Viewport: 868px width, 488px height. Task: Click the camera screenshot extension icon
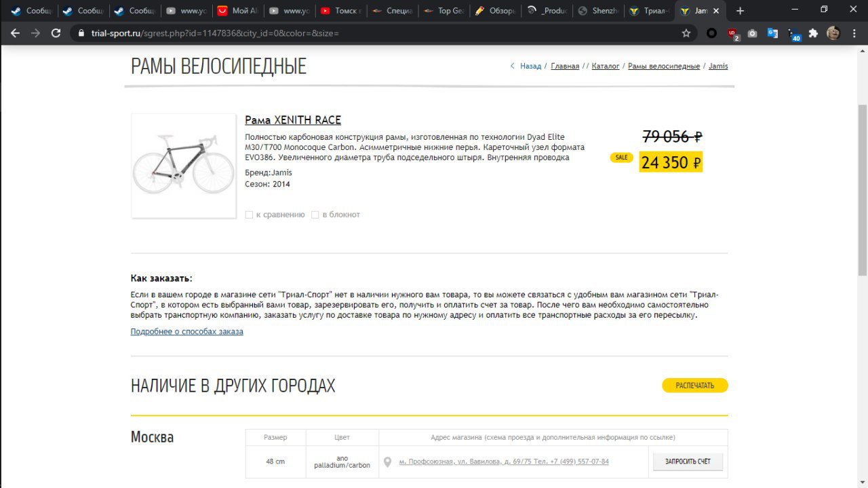752,33
